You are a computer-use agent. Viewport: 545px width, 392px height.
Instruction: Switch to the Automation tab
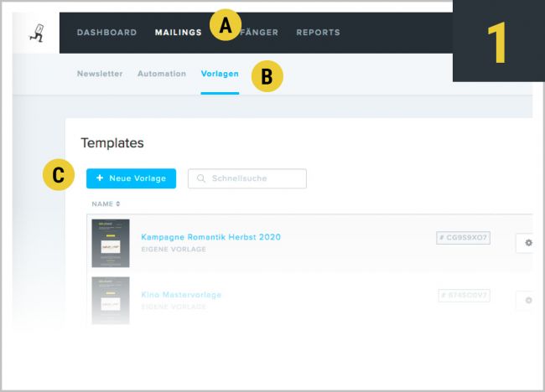pos(162,74)
